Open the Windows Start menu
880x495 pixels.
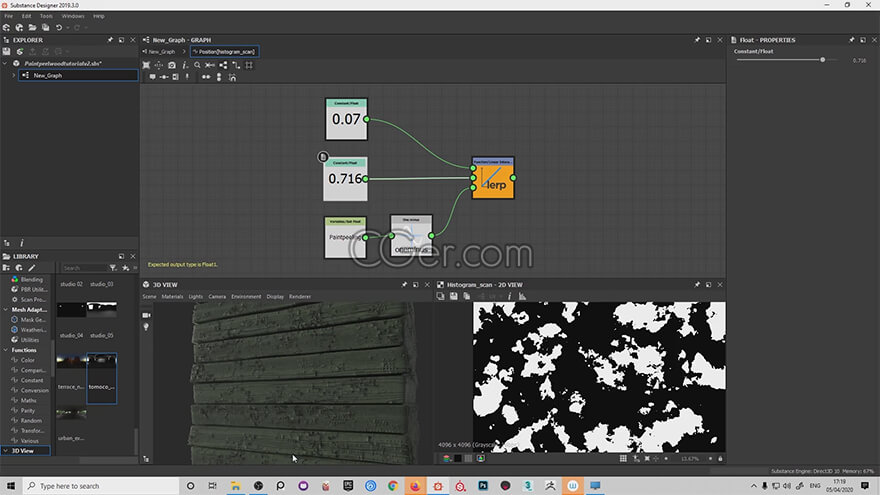click(x=11, y=486)
